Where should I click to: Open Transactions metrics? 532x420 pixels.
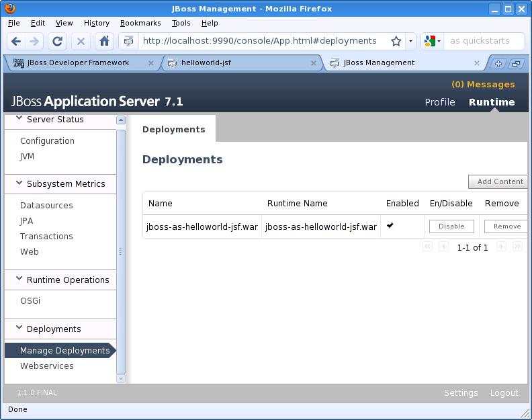(x=46, y=237)
